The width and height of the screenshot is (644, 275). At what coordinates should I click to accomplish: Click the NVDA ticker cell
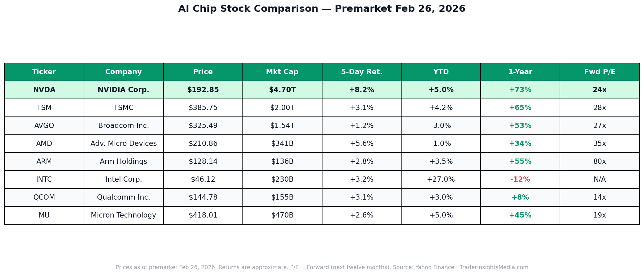pos(44,90)
